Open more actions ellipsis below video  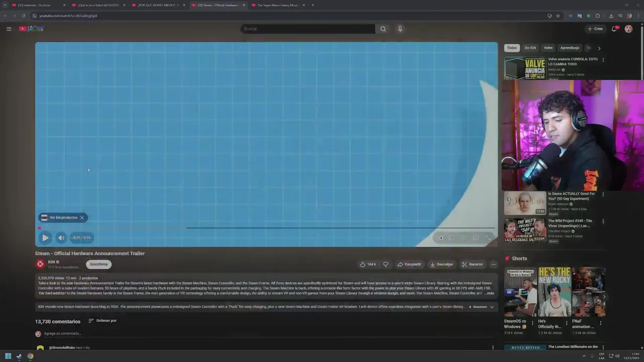pos(494,264)
